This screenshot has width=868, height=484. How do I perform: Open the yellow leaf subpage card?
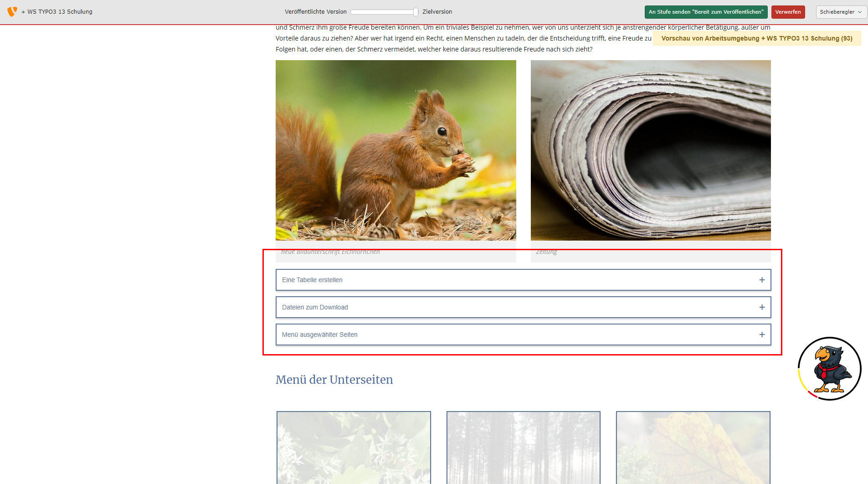pyautogui.click(x=693, y=448)
